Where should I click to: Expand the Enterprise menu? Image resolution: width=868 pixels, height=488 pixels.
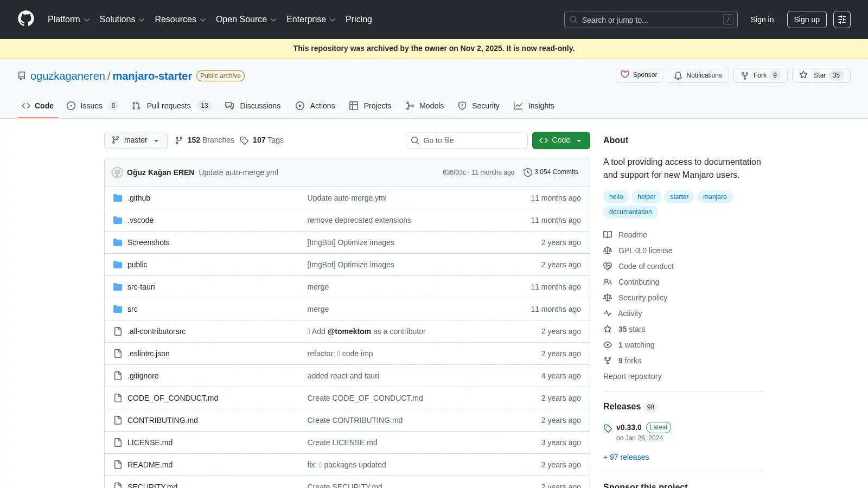click(311, 20)
